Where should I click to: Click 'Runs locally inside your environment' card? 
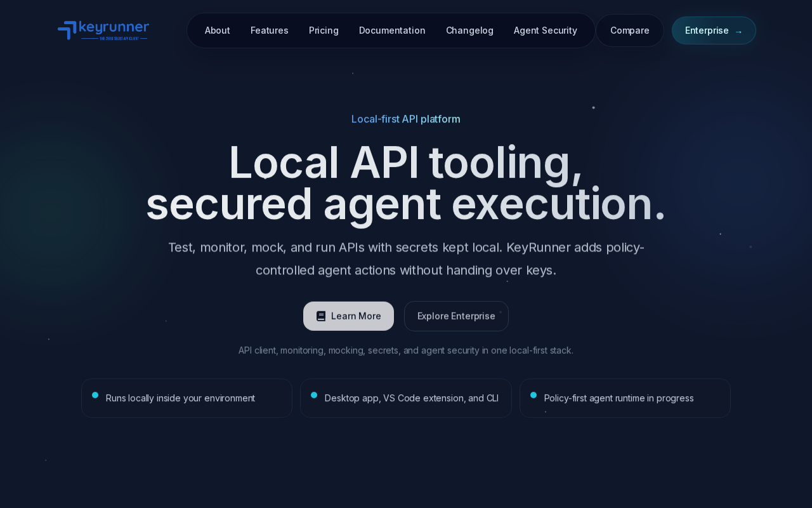[187, 398]
